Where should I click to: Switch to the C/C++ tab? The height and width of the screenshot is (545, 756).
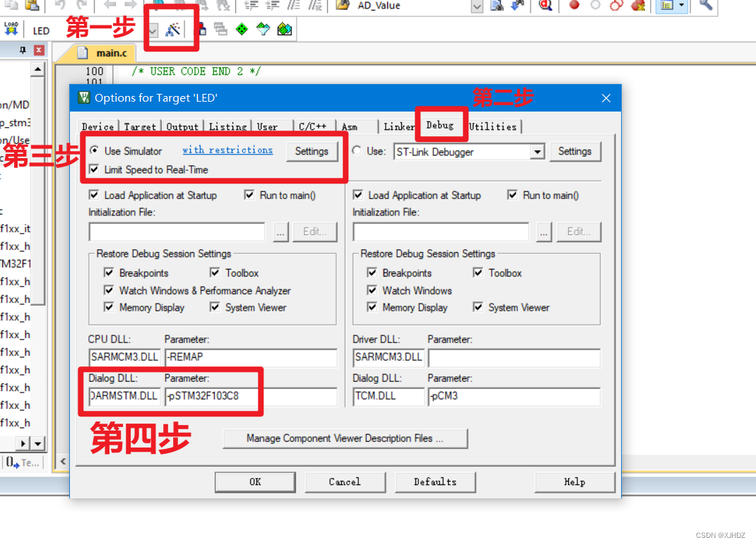point(312,127)
